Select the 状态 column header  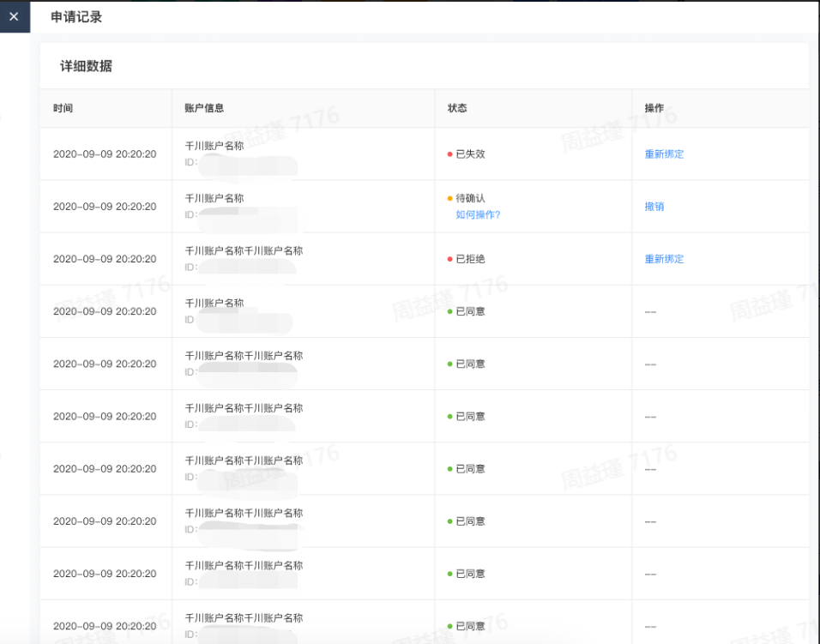coord(457,108)
